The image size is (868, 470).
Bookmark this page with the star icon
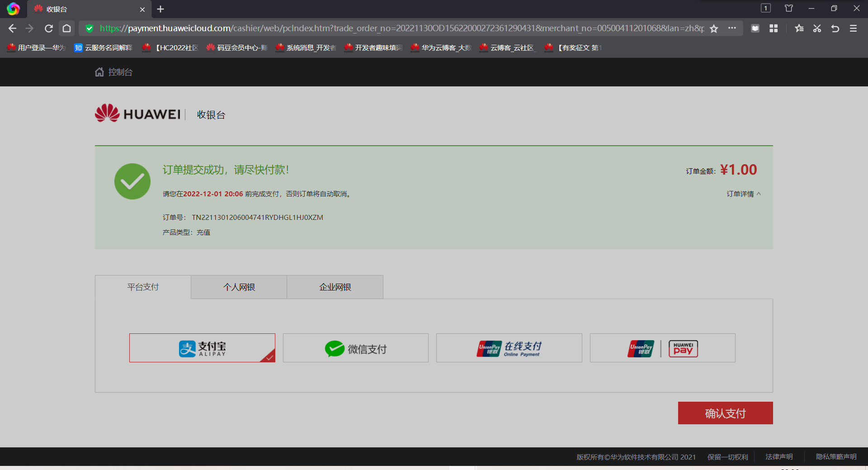click(x=714, y=28)
